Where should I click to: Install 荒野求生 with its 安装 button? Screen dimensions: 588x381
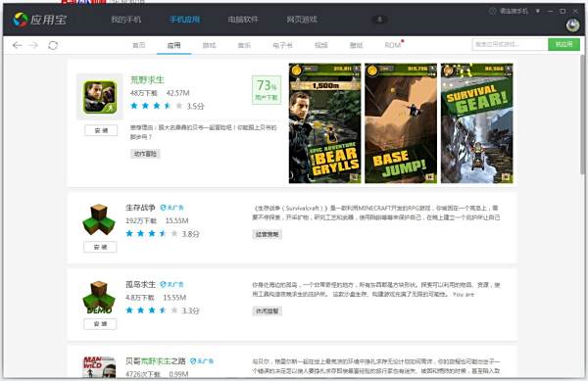pos(101,130)
